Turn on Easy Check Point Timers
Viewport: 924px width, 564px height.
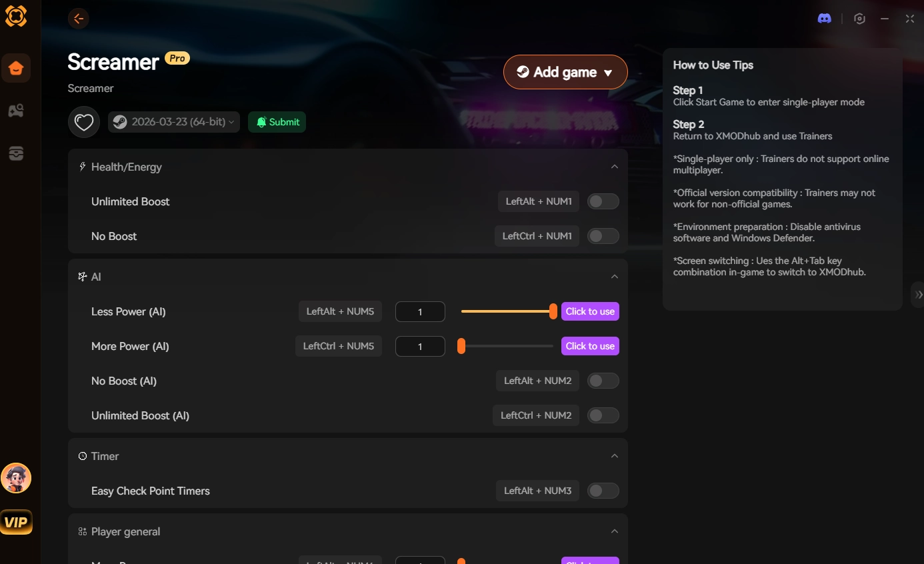pyautogui.click(x=603, y=491)
